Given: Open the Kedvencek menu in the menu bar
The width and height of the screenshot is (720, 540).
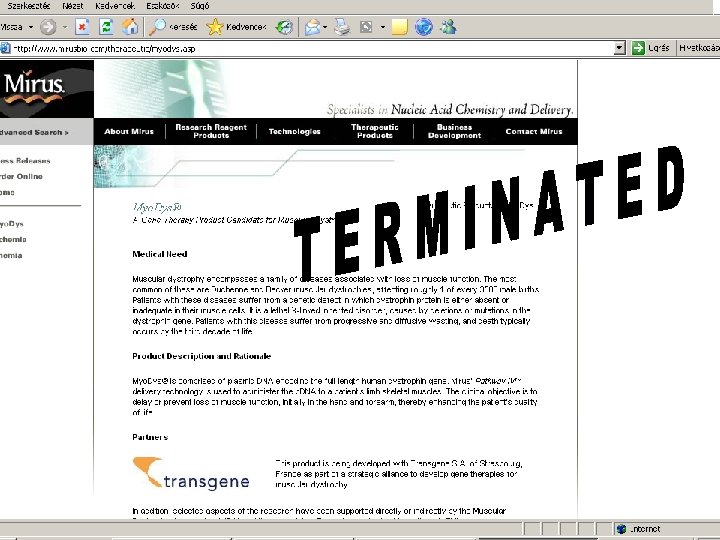Looking at the screenshot, I should coord(115,6).
